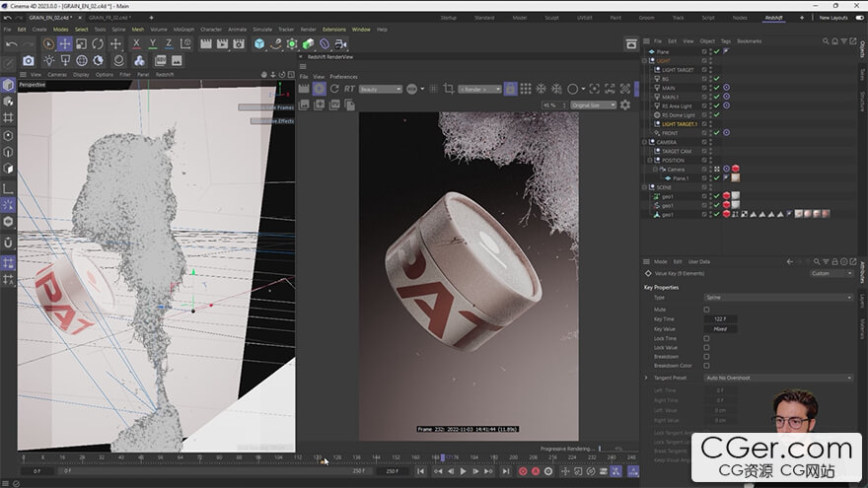The width and height of the screenshot is (868, 488).
Task: Toggle RT mode in RenderView
Action: [349, 89]
